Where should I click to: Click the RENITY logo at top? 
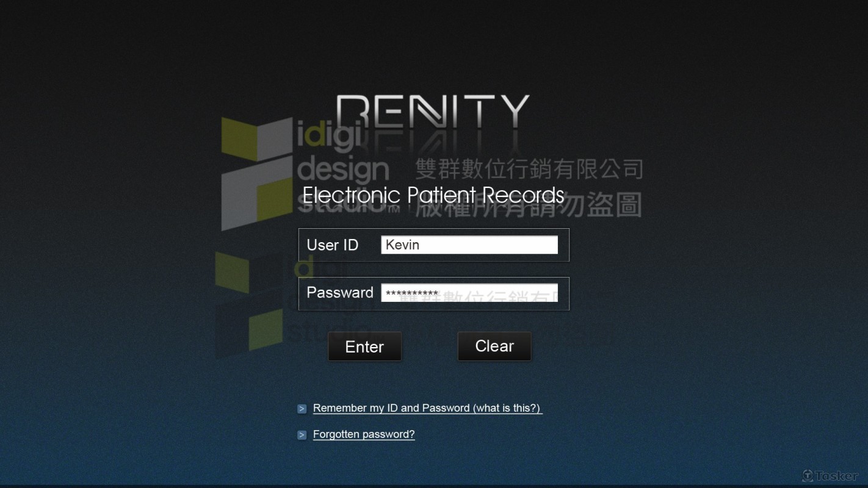click(x=433, y=112)
